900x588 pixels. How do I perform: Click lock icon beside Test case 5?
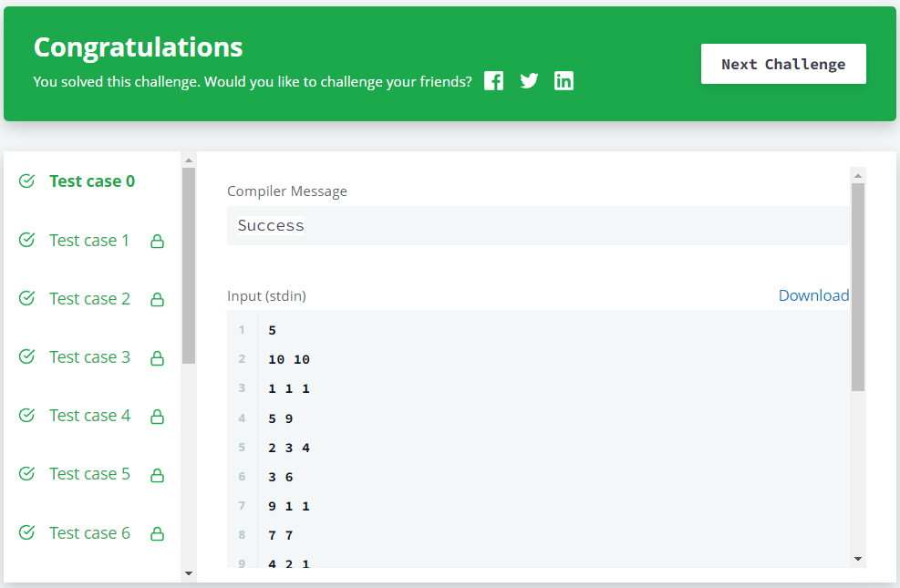(x=157, y=475)
